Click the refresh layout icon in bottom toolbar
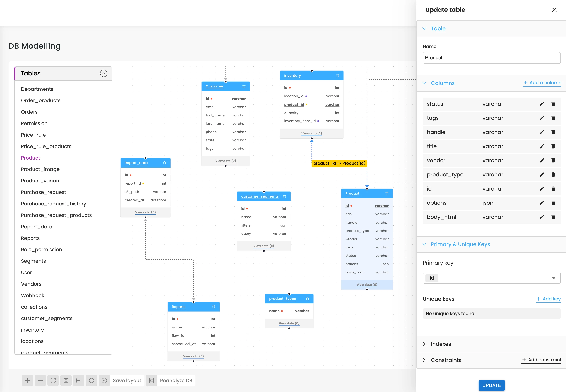This screenshot has height=392, width=566. coord(92,380)
